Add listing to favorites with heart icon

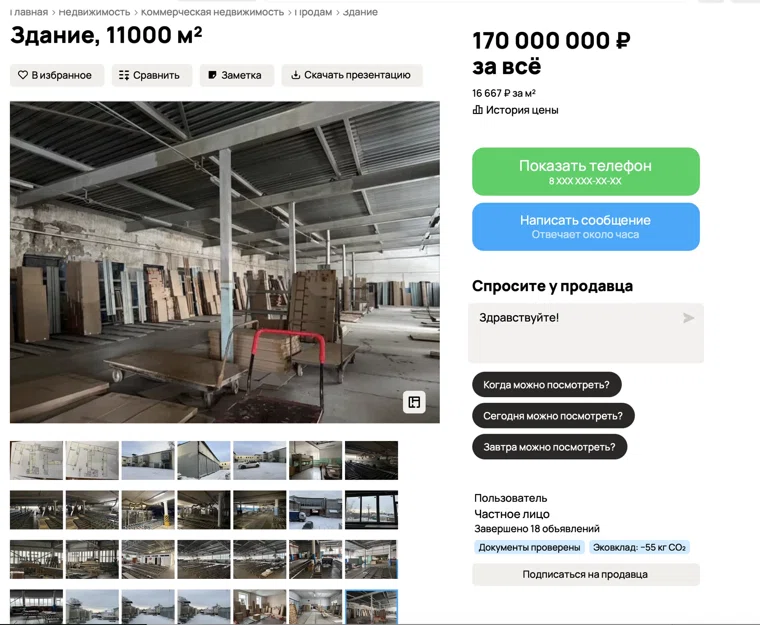57,75
